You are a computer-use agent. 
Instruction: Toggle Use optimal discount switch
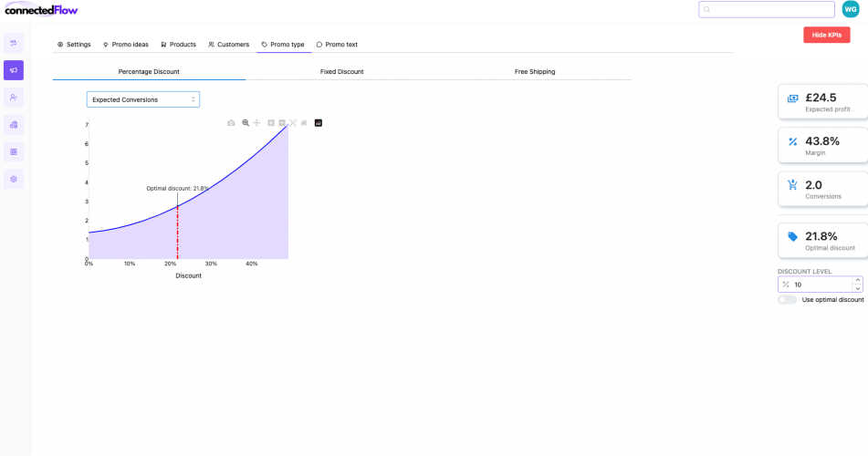pos(787,300)
